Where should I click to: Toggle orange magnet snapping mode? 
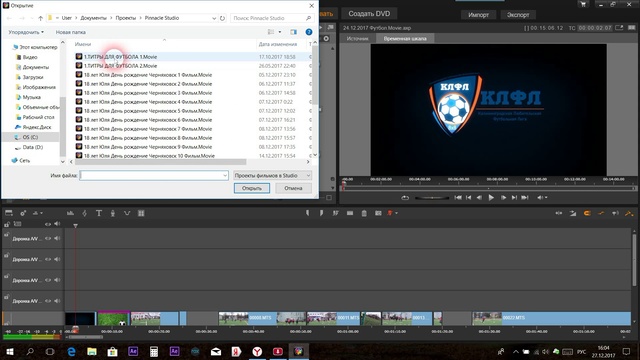(x=587, y=213)
